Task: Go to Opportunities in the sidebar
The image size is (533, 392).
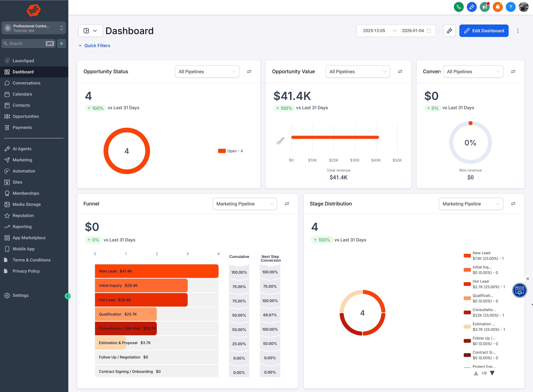Action: (x=26, y=116)
